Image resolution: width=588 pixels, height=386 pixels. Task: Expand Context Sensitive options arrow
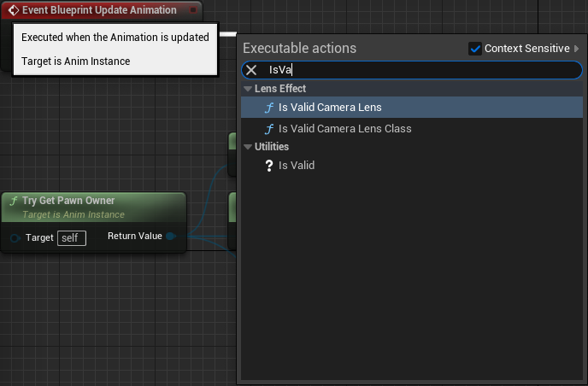(x=576, y=49)
